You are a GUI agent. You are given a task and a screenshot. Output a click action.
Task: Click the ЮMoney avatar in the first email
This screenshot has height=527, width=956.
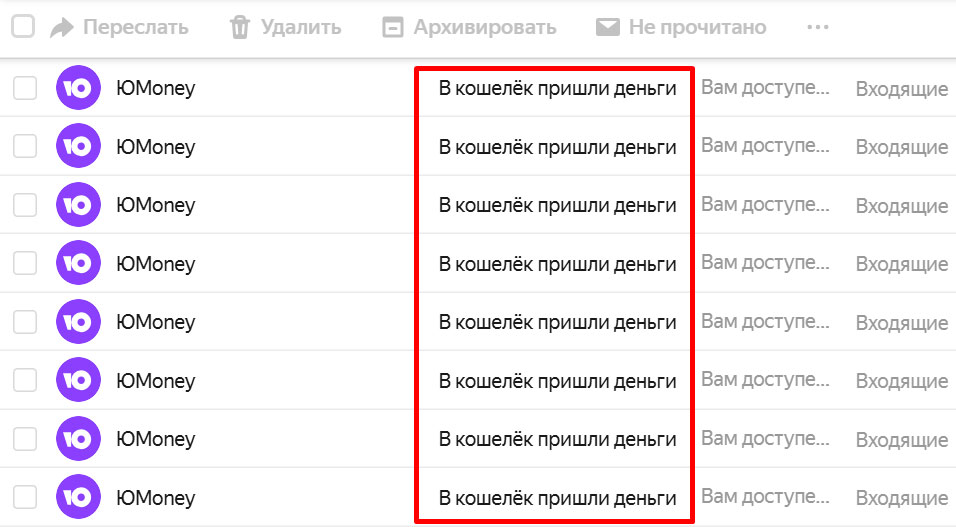(78, 89)
